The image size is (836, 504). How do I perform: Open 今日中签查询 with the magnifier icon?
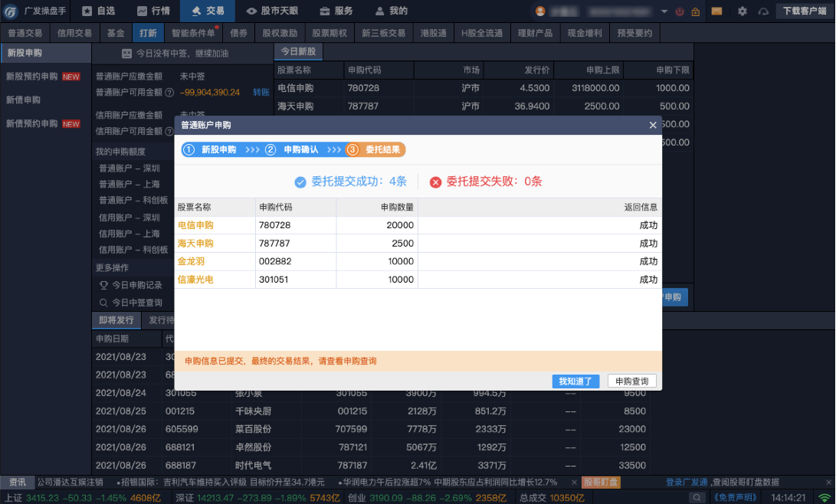point(131,303)
